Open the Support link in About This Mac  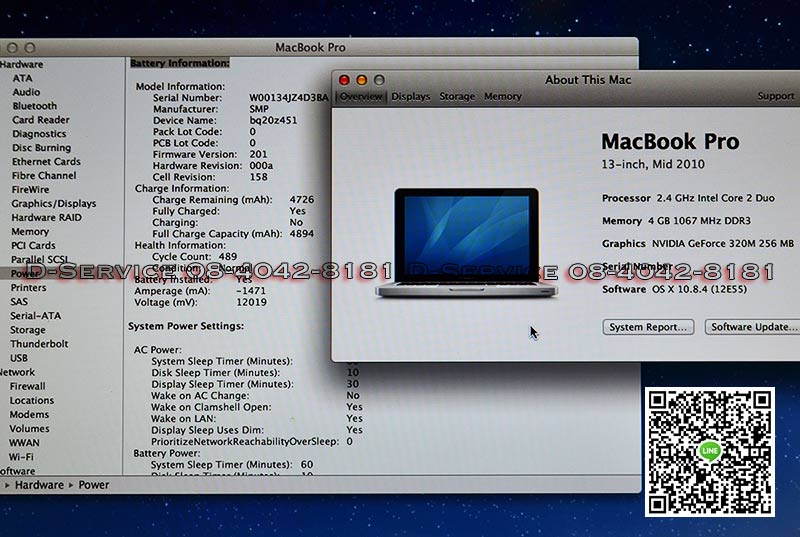776,96
